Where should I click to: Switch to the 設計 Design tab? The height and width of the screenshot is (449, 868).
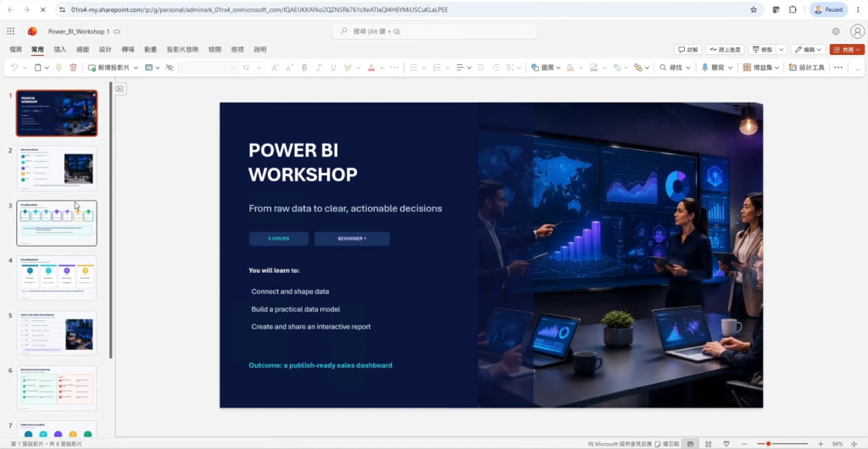tap(105, 49)
